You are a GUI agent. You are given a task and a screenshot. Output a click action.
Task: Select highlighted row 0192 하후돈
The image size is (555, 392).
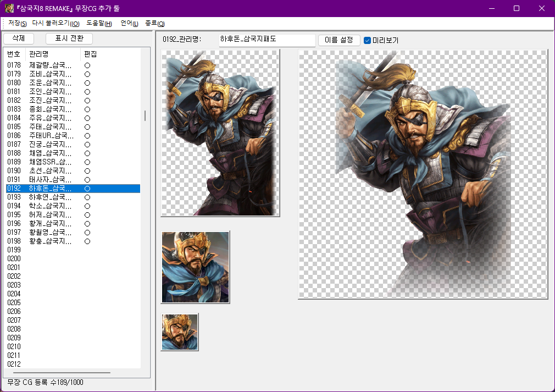pyautogui.click(x=73, y=189)
